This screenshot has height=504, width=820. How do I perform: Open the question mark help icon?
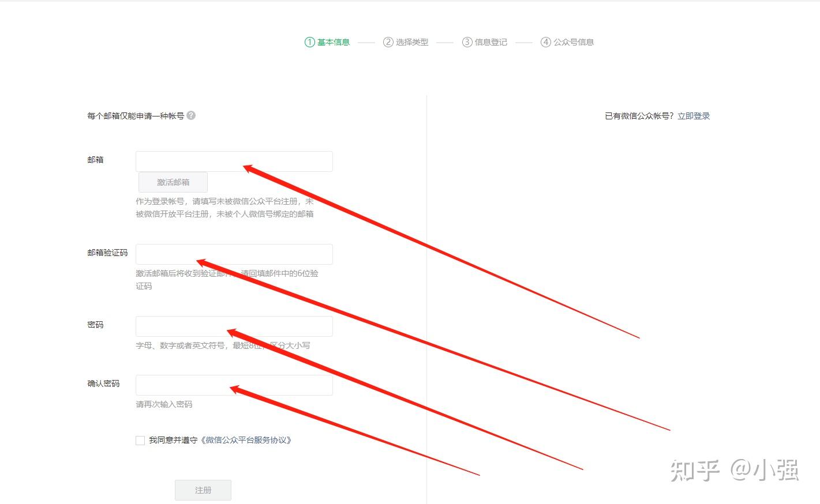click(x=191, y=115)
